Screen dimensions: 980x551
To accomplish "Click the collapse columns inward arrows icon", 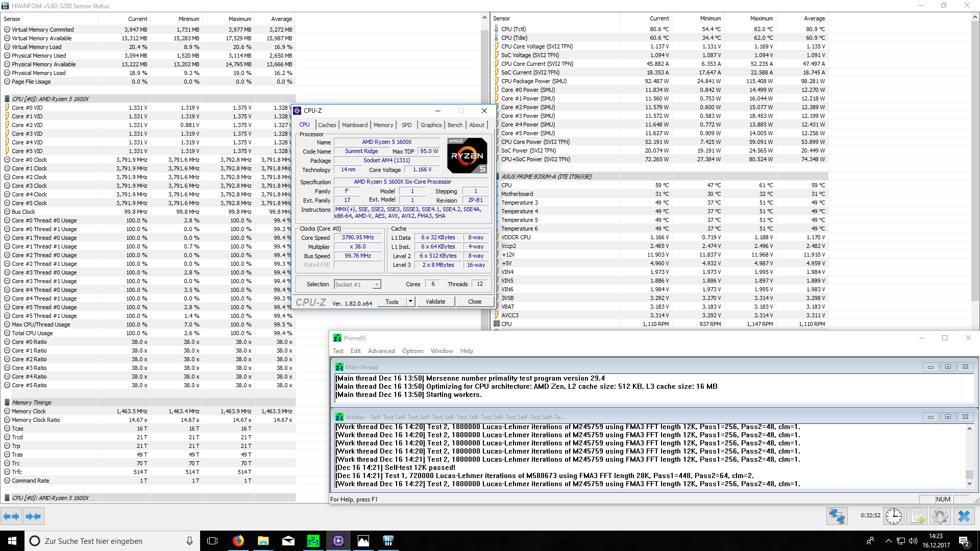I will [x=33, y=516].
